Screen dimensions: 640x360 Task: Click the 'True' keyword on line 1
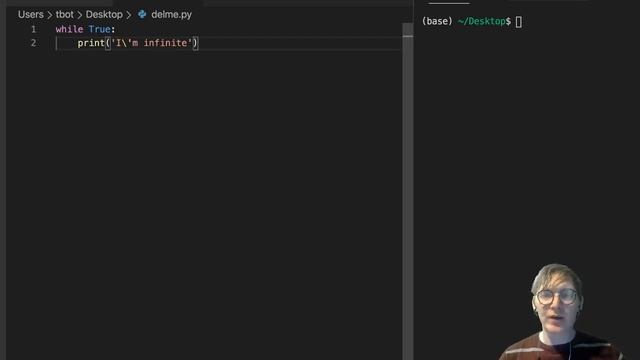point(100,29)
